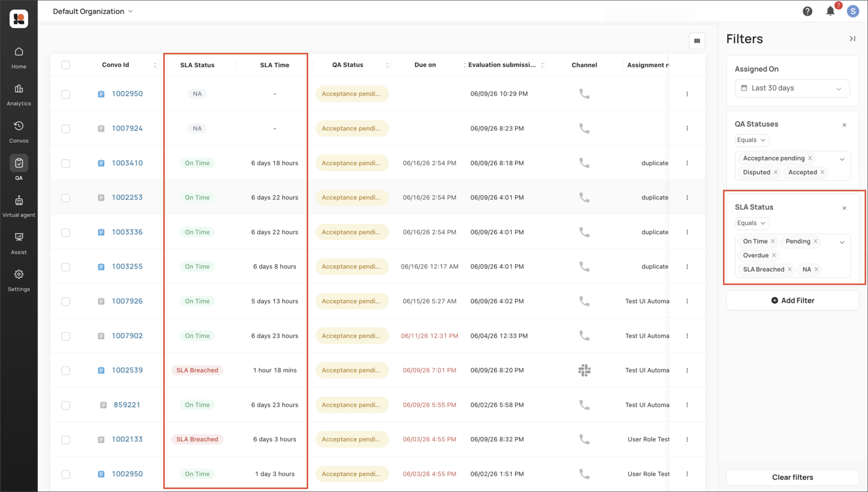Open the Home section in the sidebar
This screenshot has width=868, height=492.
click(19, 58)
